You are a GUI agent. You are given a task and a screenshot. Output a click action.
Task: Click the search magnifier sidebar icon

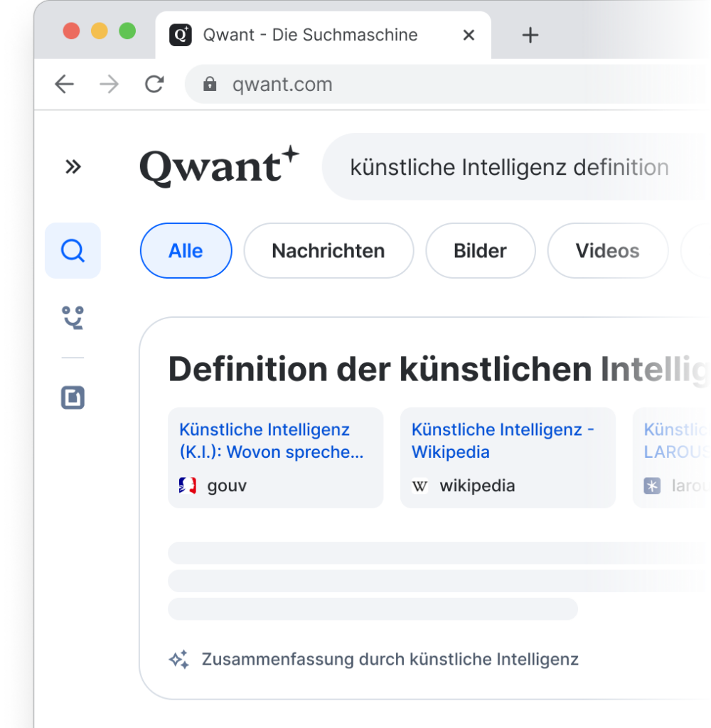(x=73, y=251)
